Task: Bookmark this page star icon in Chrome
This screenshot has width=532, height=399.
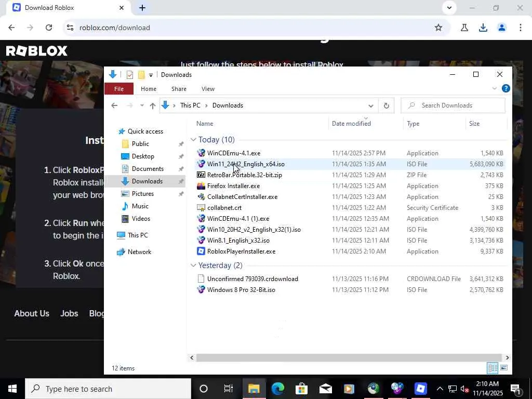Action: (x=438, y=28)
